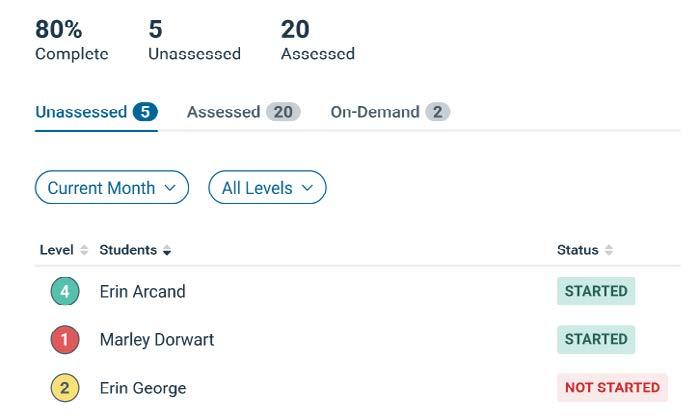Select the Unassessed tab
698x416 pixels.
tap(81, 112)
